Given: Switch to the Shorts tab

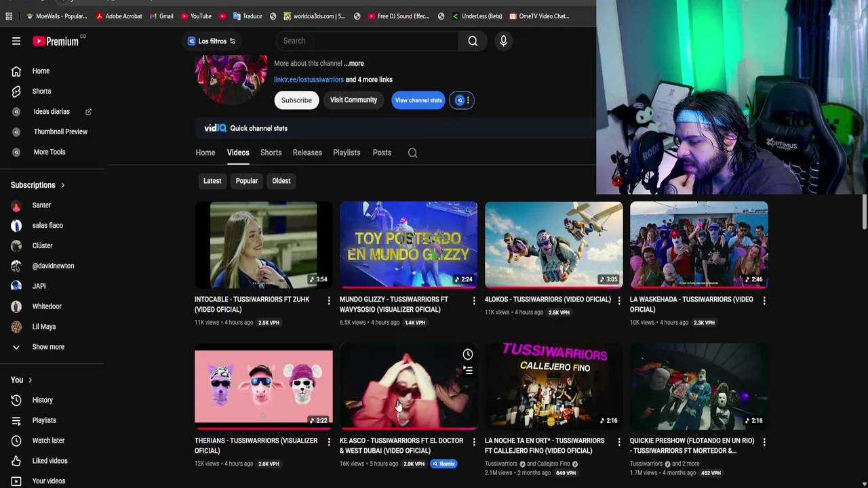Looking at the screenshot, I should 271,152.
